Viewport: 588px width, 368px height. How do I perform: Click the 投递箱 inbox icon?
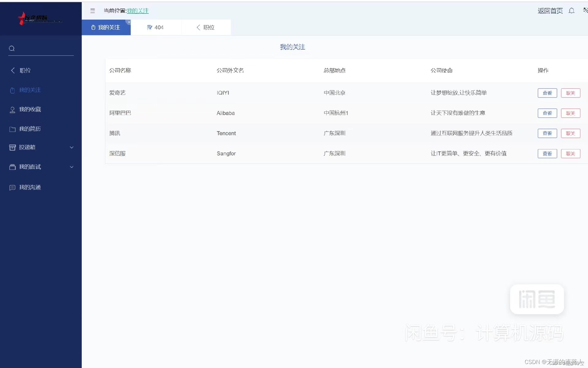coord(12,147)
